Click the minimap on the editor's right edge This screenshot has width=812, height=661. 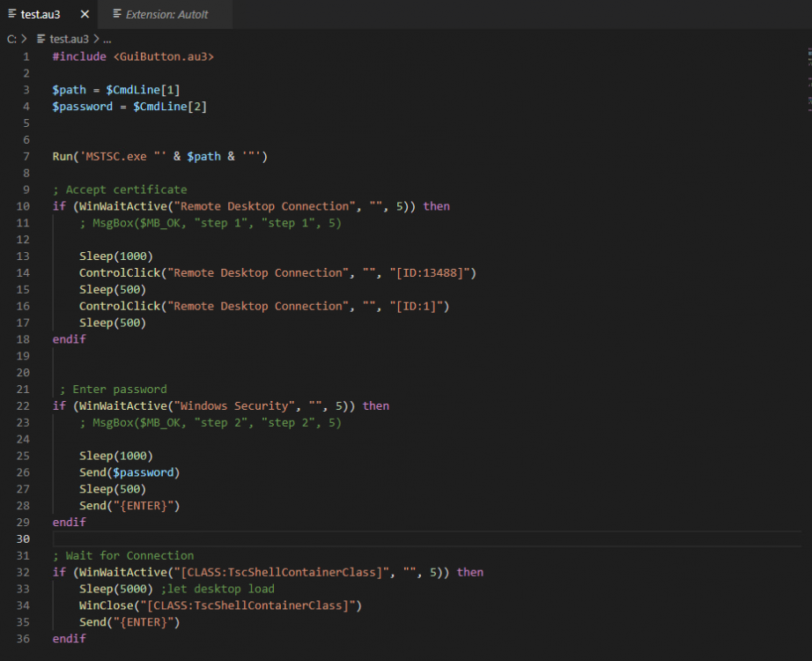[x=808, y=78]
